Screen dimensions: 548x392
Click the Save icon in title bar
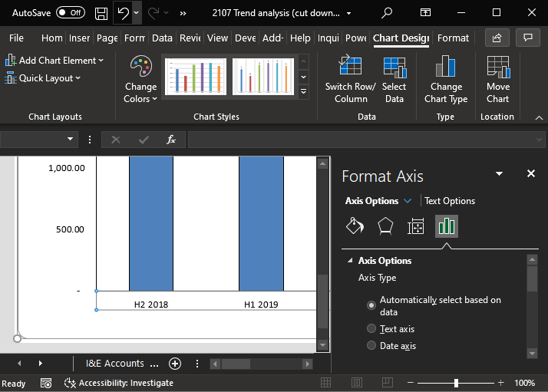(101, 13)
